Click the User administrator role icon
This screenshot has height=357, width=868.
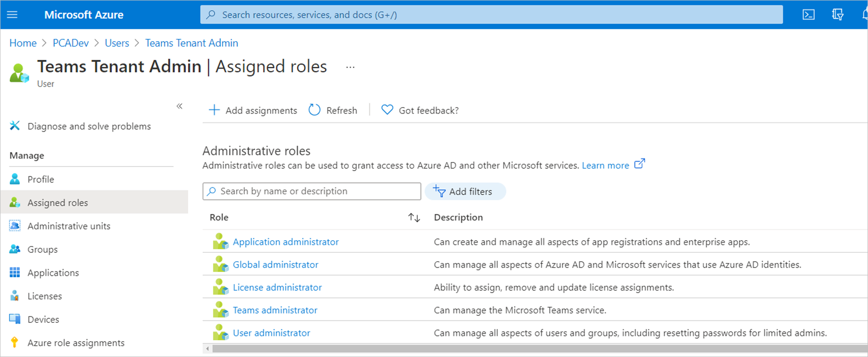[220, 333]
